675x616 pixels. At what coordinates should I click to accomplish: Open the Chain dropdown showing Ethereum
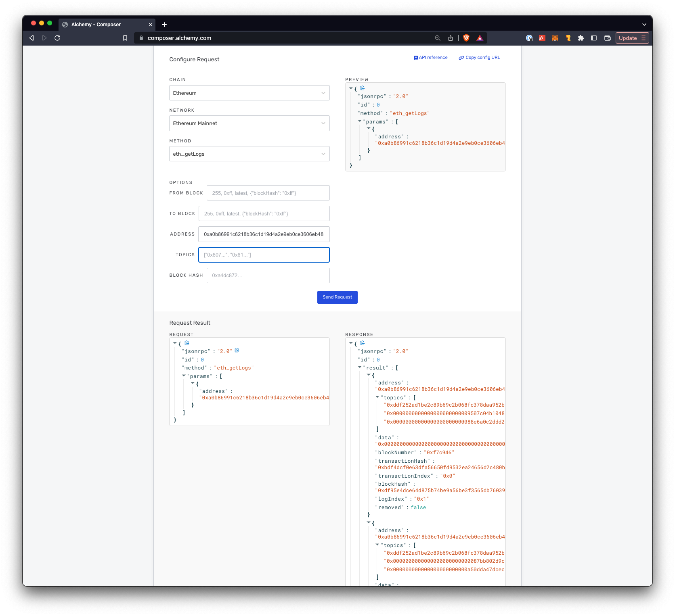click(249, 93)
